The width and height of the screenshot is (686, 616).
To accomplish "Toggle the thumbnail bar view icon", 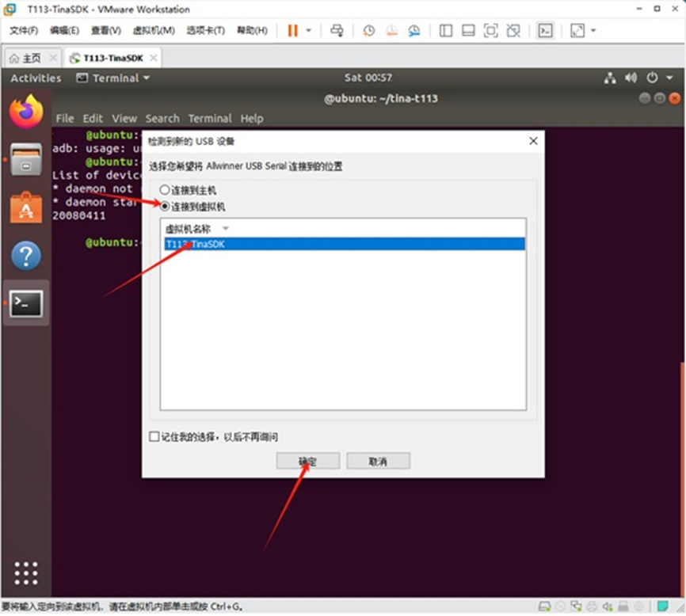I will coord(469,31).
